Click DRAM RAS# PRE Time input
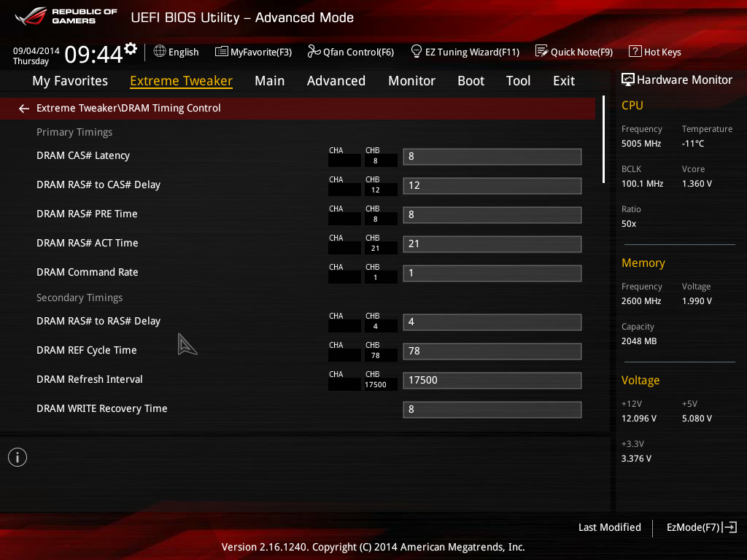747x560 pixels. point(492,215)
